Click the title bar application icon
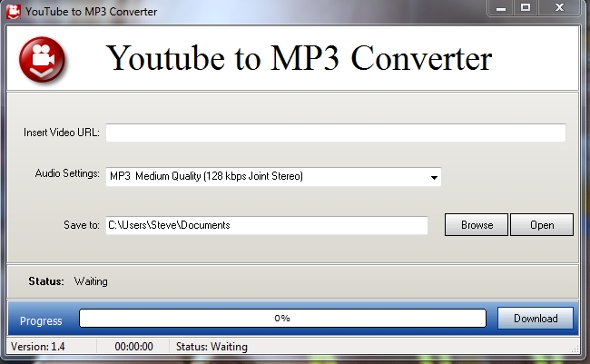 14,12
